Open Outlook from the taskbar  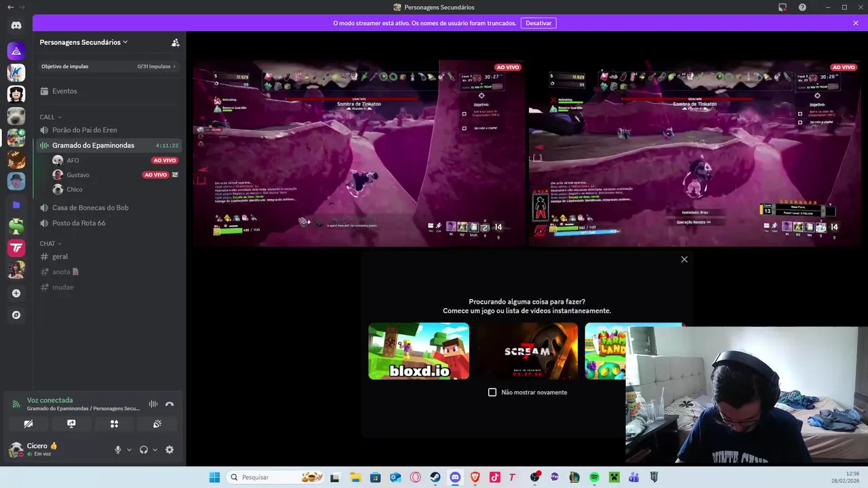[395, 477]
